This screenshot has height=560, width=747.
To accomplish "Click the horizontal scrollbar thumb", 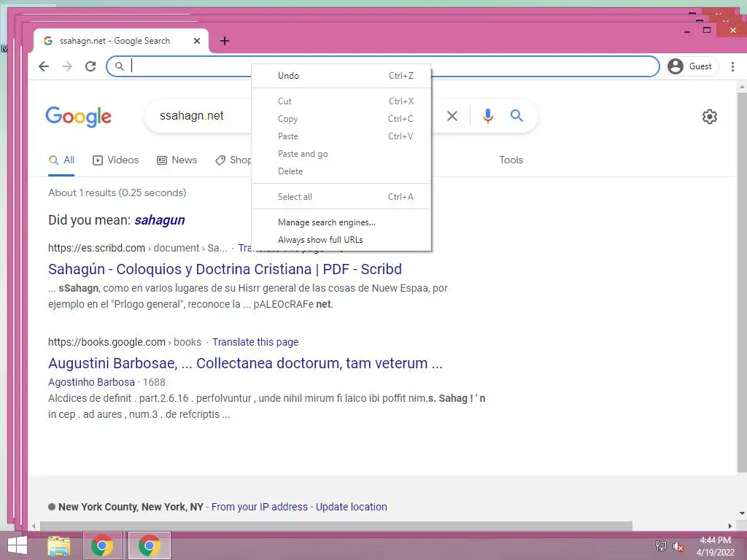I will tap(336, 526).
